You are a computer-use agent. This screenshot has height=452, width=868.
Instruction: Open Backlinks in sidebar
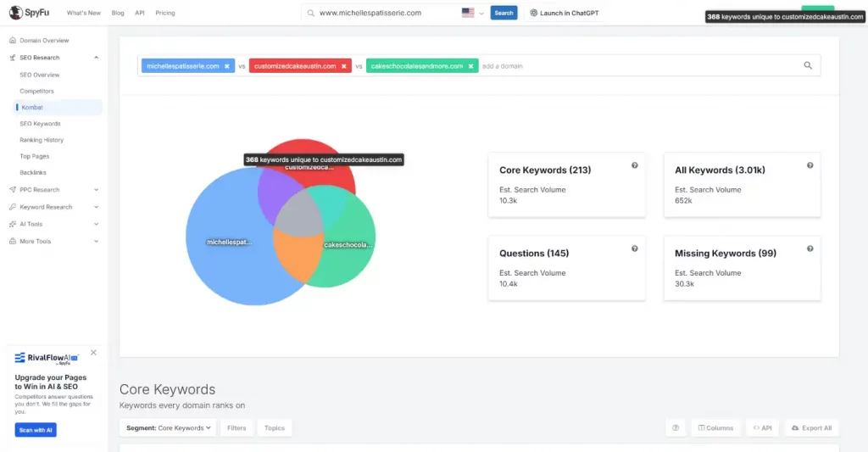33,173
